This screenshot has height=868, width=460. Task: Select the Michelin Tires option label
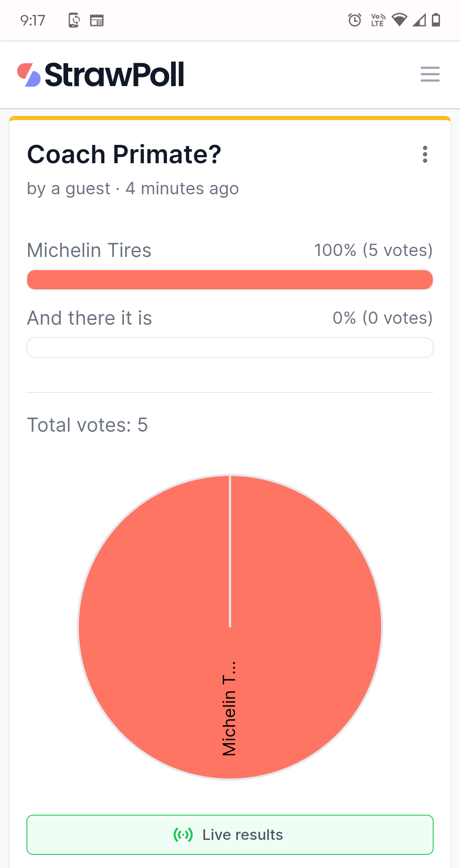[x=89, y=251]
